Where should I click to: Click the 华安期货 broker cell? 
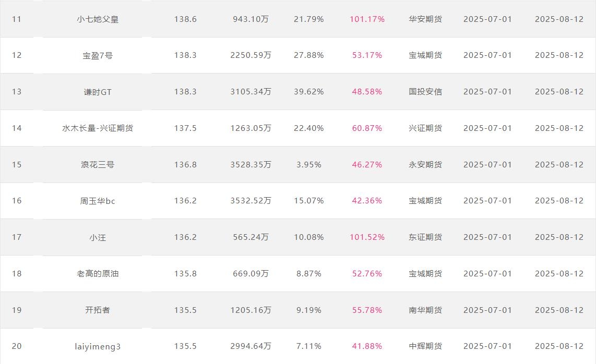tap(425, 19)
